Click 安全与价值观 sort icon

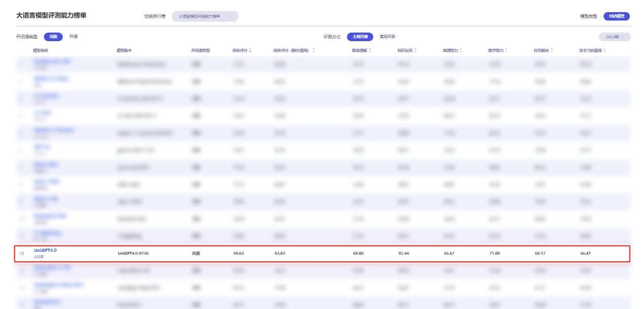[x=604, y=50]
